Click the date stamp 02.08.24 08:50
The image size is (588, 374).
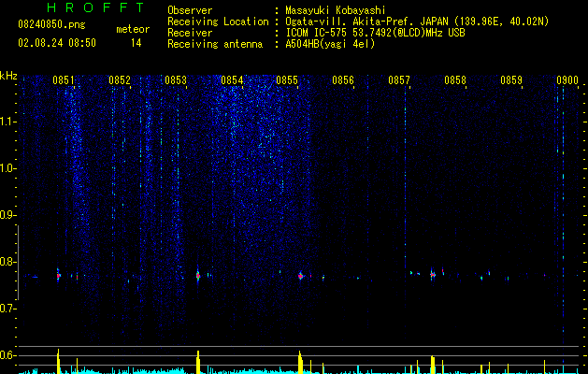57,43
